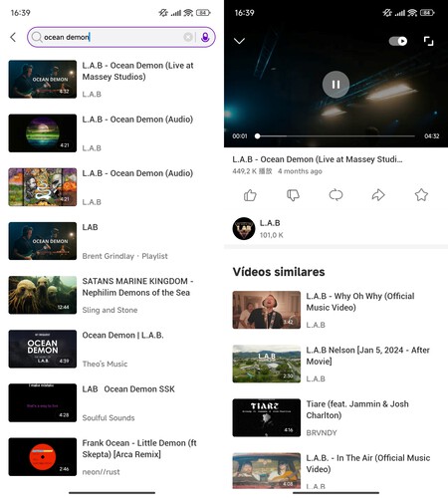This screenshot has width=448, height=498.
Task: Open LAB Ocean Demon SSK result
Action: (112, 402)
